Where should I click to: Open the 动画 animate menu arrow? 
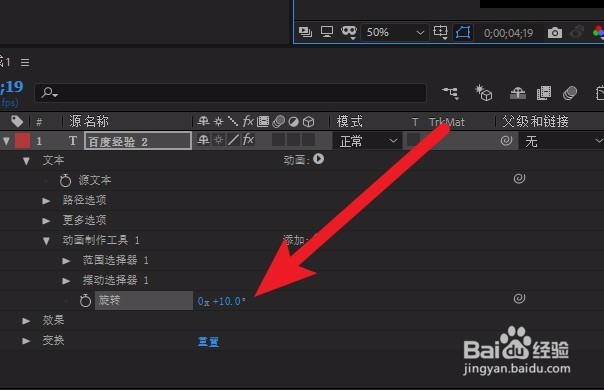(x=319, y=159)
